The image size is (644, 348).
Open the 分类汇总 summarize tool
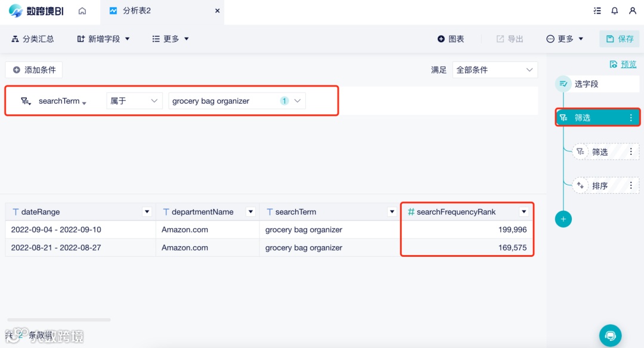coord(34,39)
